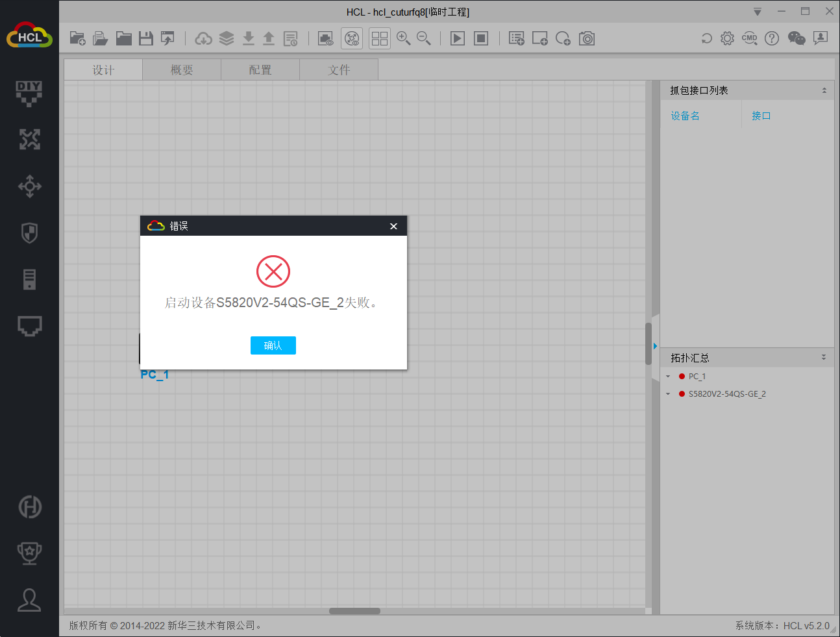This screenshot has width=840, height=637.
Task: Click the user profile sidebar icon
Action: (29, 600)
